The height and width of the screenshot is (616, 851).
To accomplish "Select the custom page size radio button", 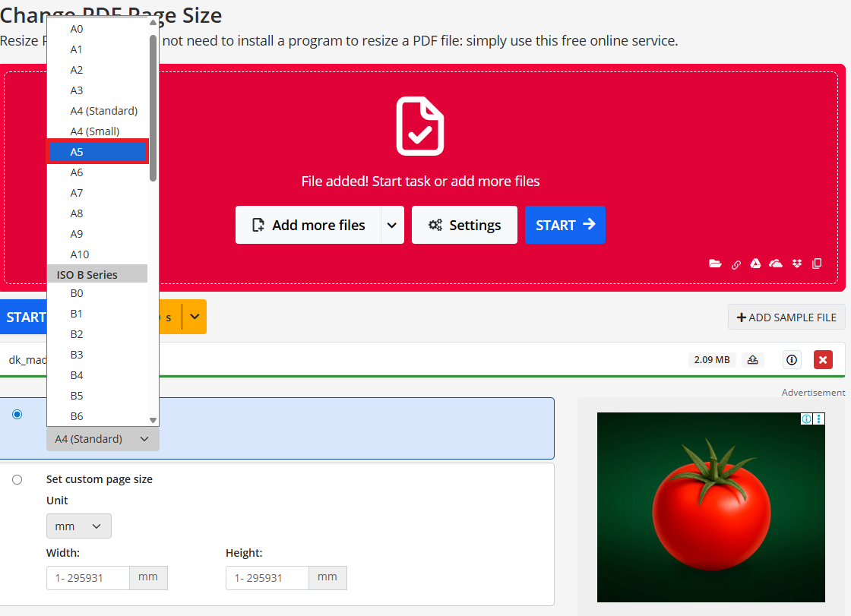I will coord(17,479).
